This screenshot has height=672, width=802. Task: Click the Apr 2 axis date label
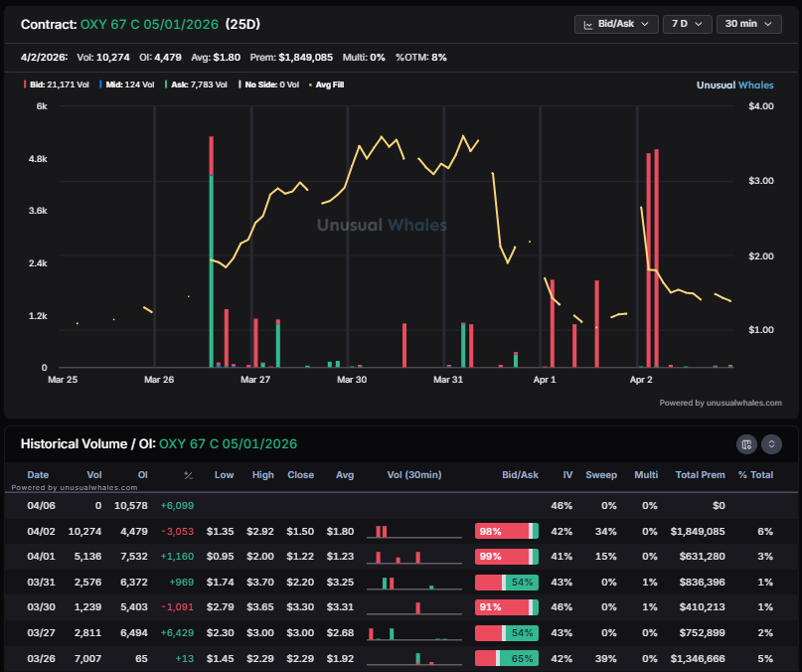coord(641,380)
